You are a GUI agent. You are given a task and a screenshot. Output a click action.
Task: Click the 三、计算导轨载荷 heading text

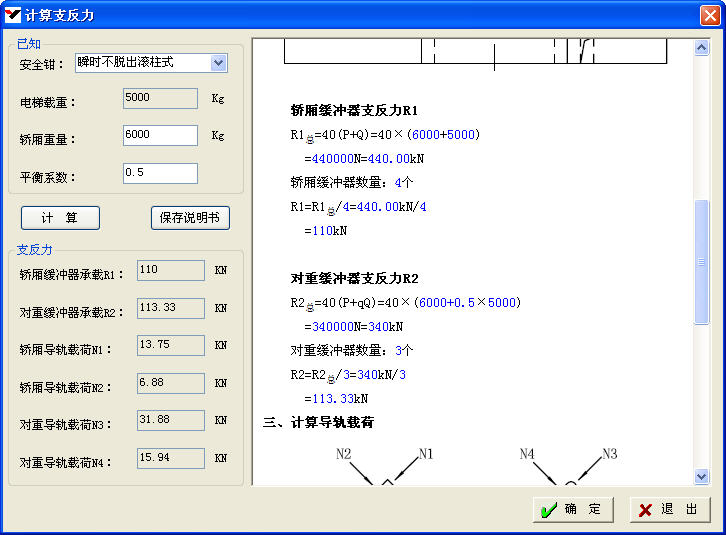(x=318, y=423)
